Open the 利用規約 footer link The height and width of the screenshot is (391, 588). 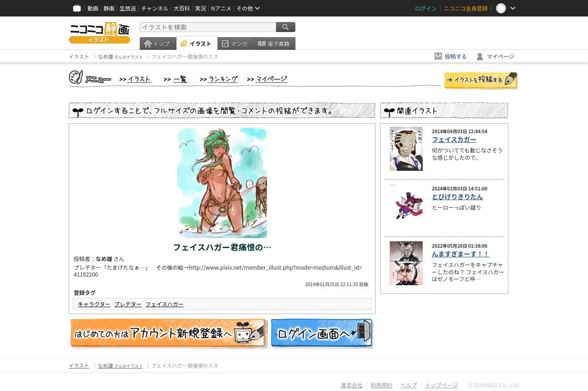(x=381, y=385)
